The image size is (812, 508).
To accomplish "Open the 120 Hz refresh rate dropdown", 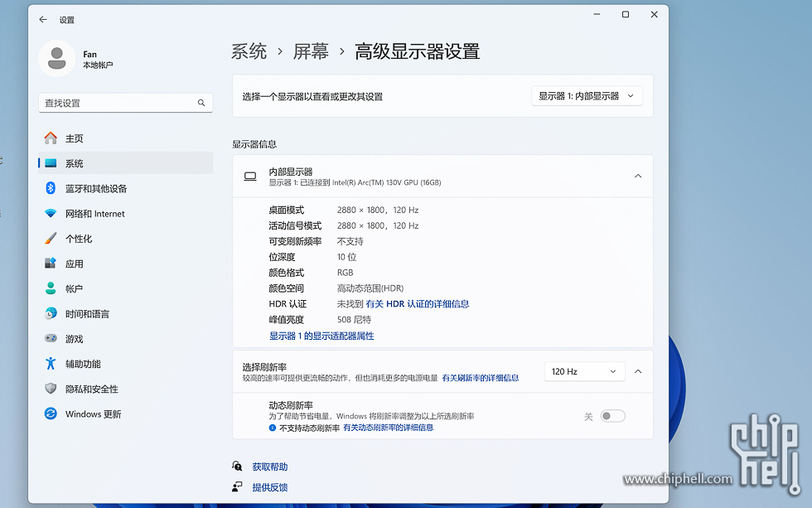I will tap(585, 371).
